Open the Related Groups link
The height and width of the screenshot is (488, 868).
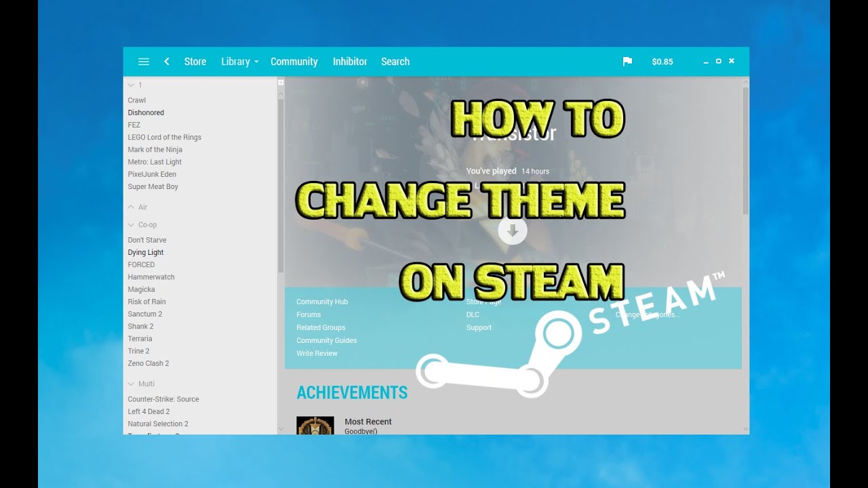[321, 327]
